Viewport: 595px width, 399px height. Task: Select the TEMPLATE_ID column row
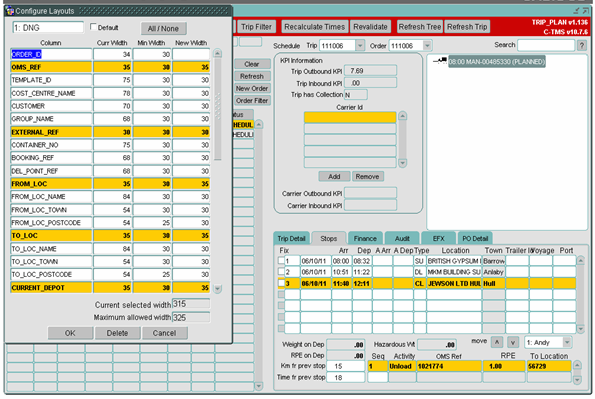pyautogui.click(x=110, y=80)
